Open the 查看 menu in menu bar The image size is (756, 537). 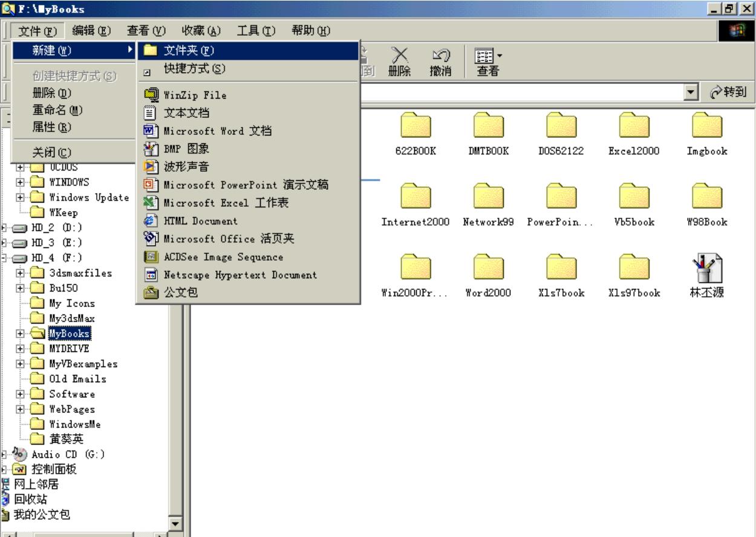(146, 30)
